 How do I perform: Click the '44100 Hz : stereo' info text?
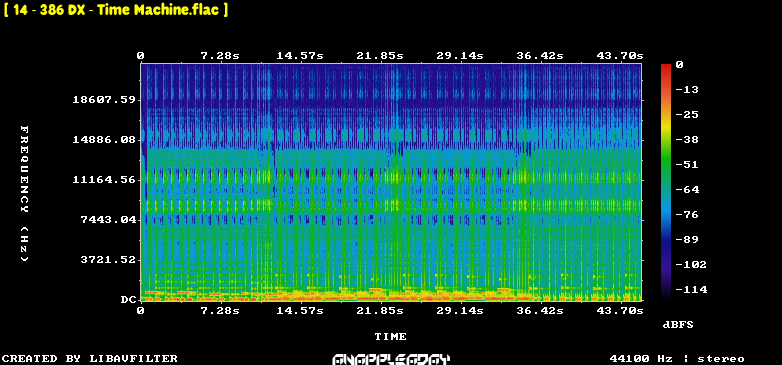[677, 359]
